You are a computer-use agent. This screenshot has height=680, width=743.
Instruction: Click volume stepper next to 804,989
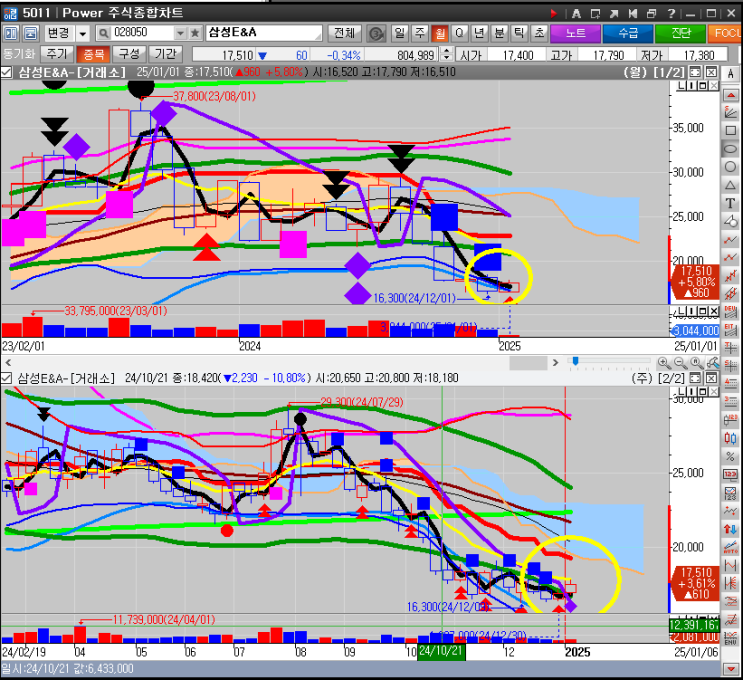click(446, 54)
